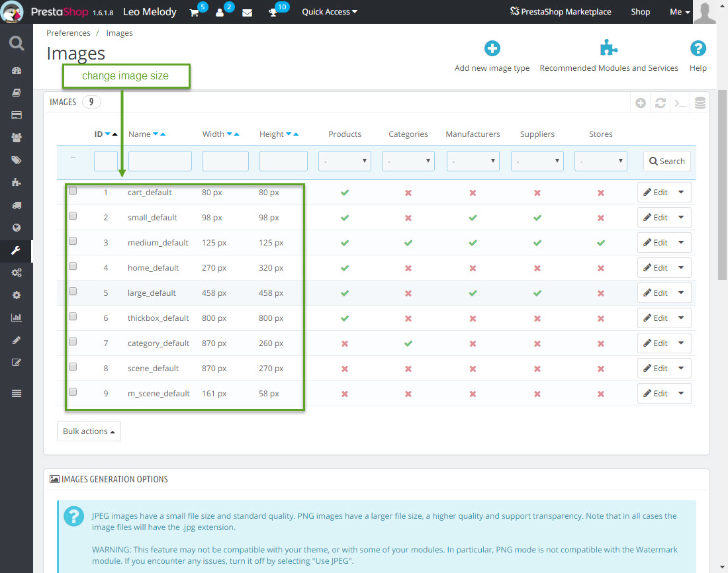Open the Products filter dropdown

click(345, 161)
